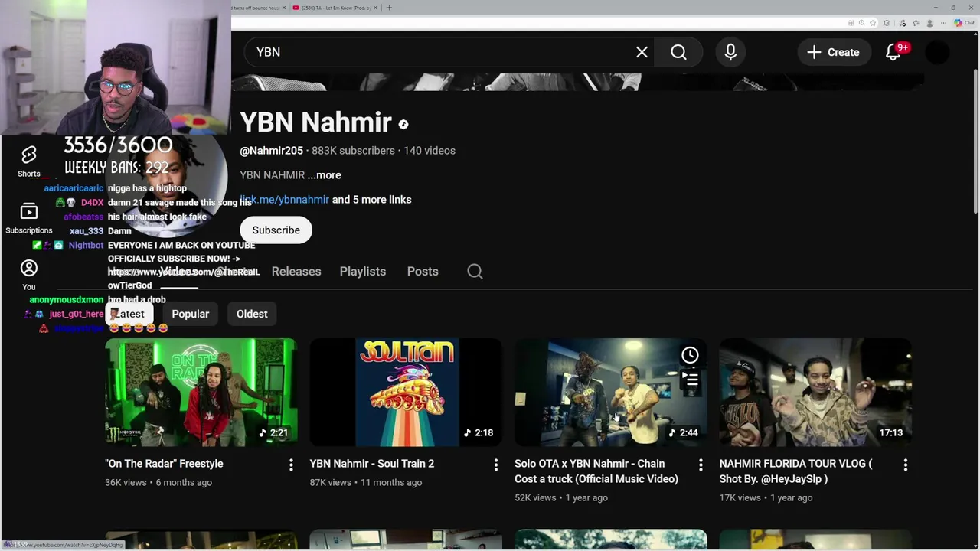Open Shorts from sidebar
Screen dimensions: 980x551
[x=29, y=162]
